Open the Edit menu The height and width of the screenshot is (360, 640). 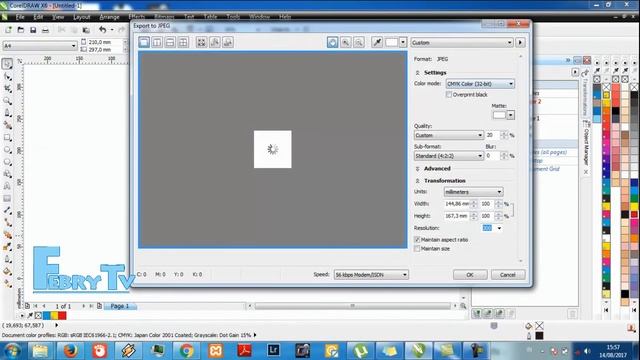pos(38,17)
